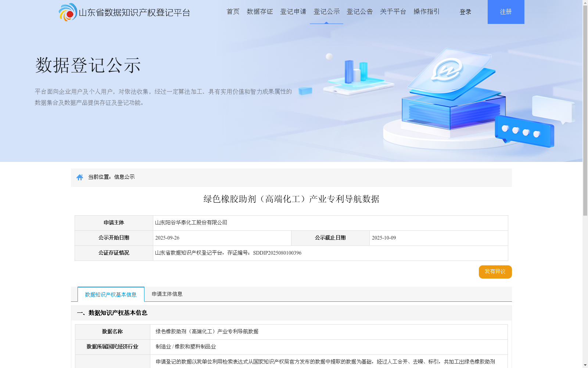Select 登记公示 in navigation bar
The width and height of the screenshot is (588, 368).
click(x=327, y=12)
